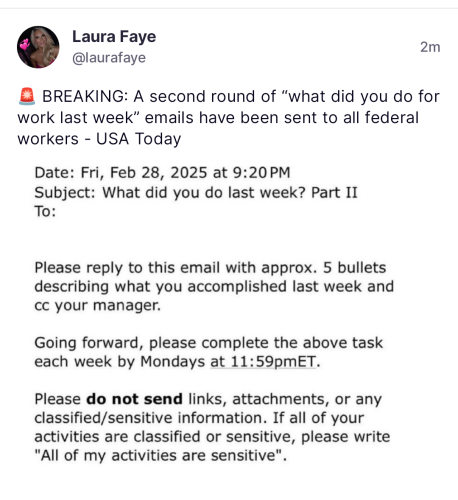Click the classified/sensitive information line
Viewport: 458px width, 500px height.
pyautogui.click(x=199, y=418)
